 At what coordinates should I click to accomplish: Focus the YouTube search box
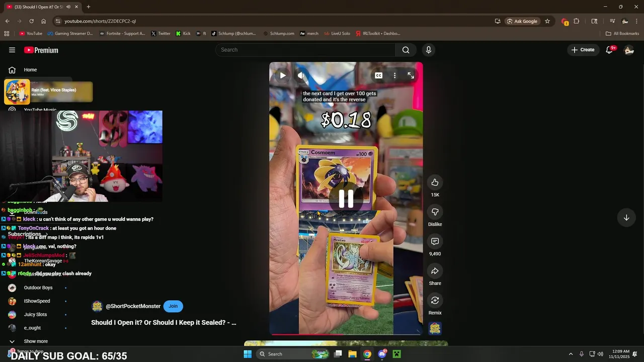[305, 50]
